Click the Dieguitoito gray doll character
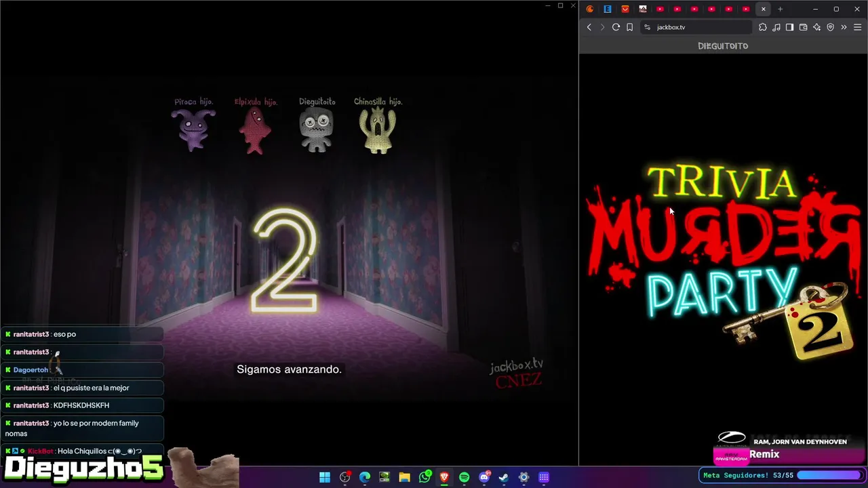 pos(317,129)
